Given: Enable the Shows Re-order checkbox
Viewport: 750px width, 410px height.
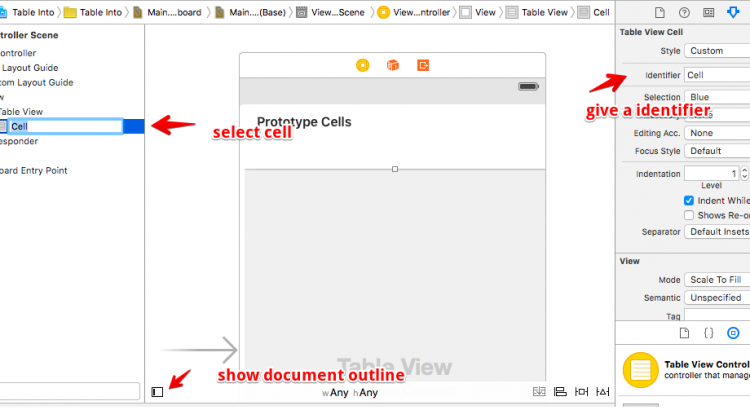Looking at the screenshot, I should pyautogui.click(x=688, y=215).
